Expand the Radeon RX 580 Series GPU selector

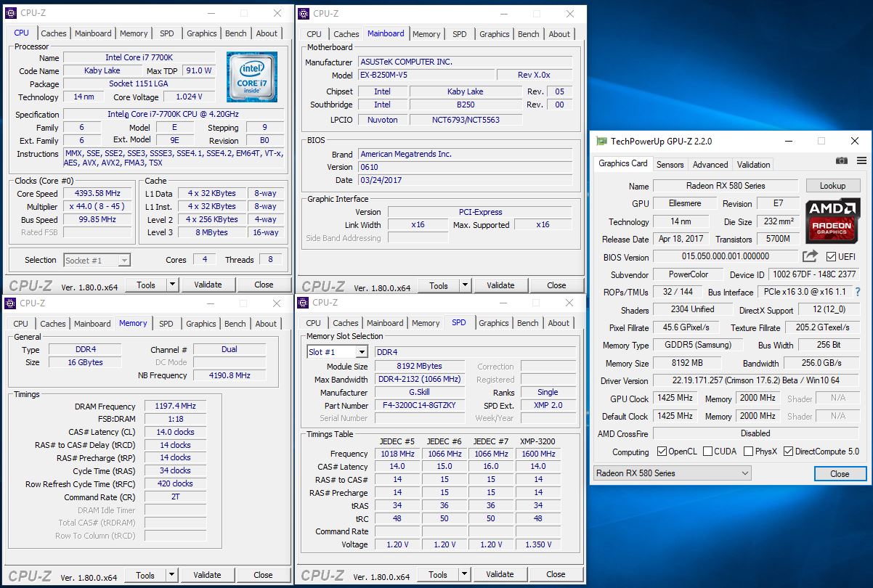click(x=744, y=473)
